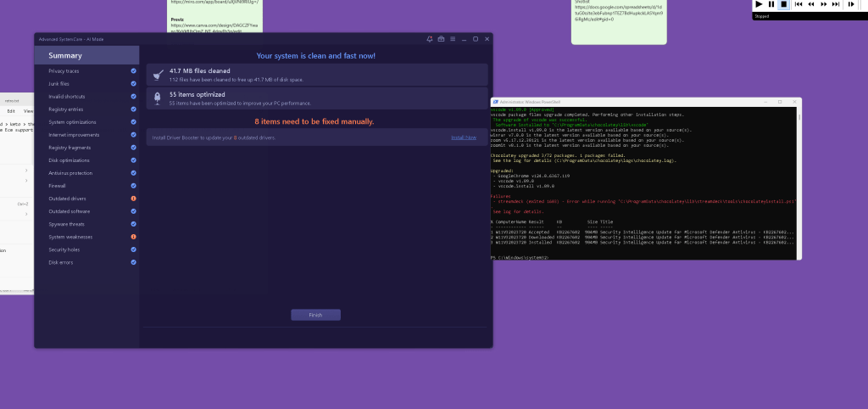Click the Security holes label
The height and width of the screenshot is (409, 868).
[x=64, y=249]
